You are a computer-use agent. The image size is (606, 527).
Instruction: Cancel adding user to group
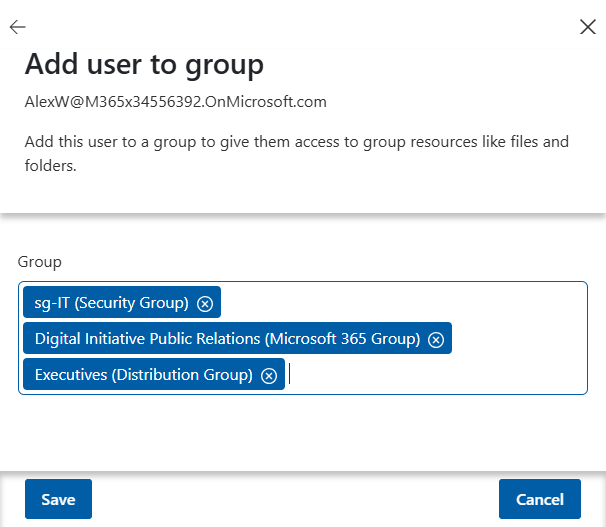click(540, 499)
